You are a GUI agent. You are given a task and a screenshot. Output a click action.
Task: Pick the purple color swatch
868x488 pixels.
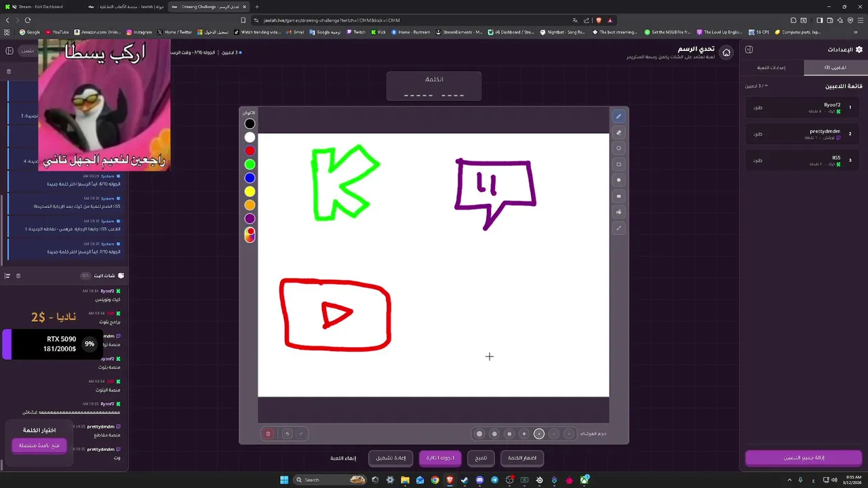[x=250, y=219]
